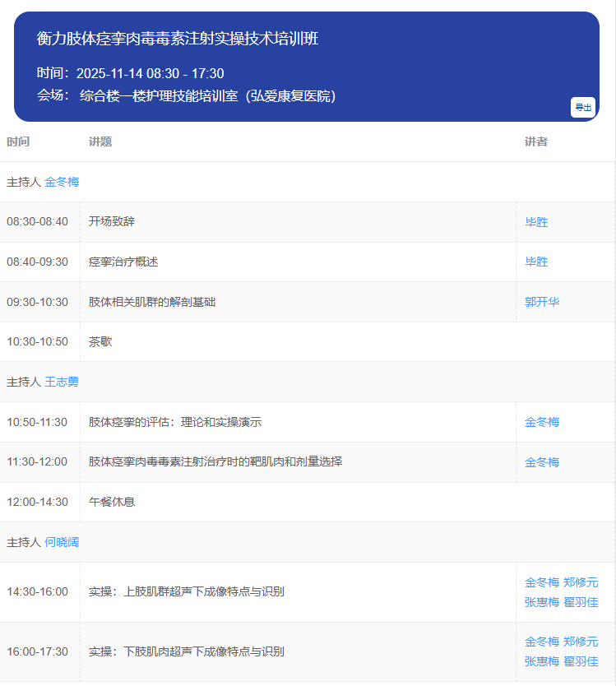Click 翟羽佳 in the 16:00-17:30 session
616x686 pixels.
click(x=581, y=661)
